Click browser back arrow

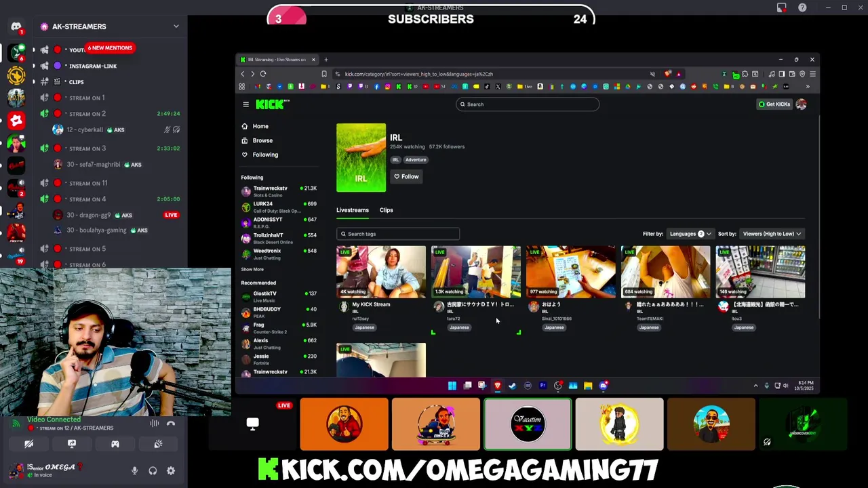coord(243,74)
